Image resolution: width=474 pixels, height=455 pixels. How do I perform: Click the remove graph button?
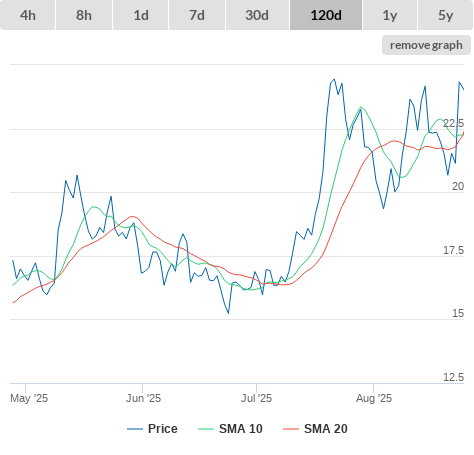(426, 45)
